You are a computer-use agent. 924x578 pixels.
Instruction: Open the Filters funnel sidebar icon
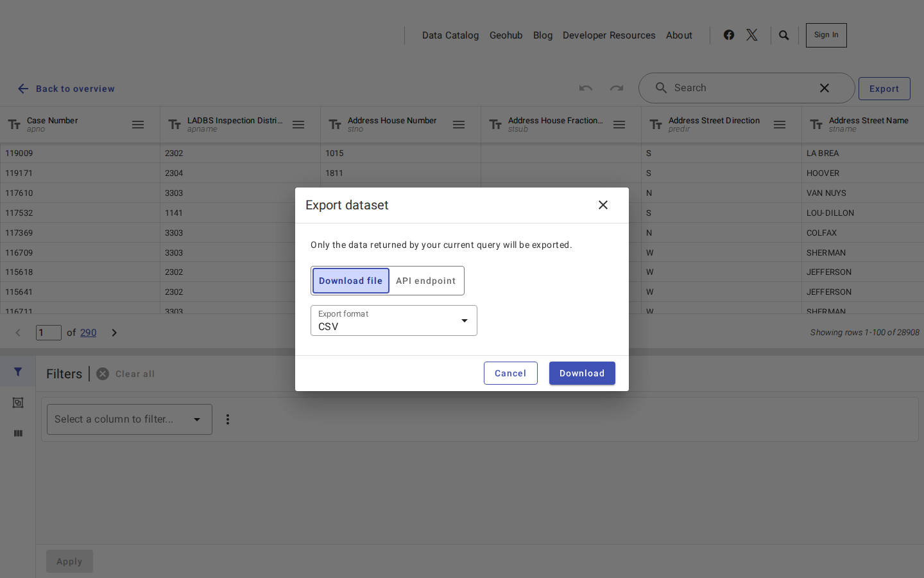(x=18, y=372)
